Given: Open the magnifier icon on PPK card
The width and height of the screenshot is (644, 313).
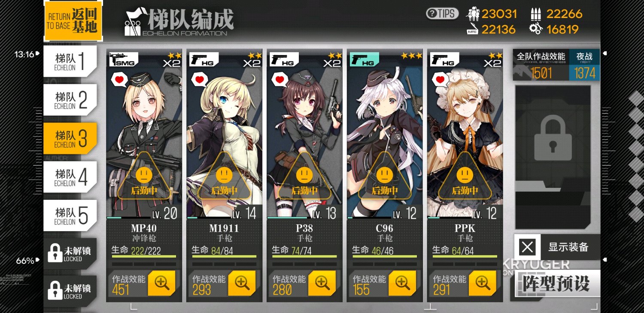Looking at the screenshot, I should point(483,283).
